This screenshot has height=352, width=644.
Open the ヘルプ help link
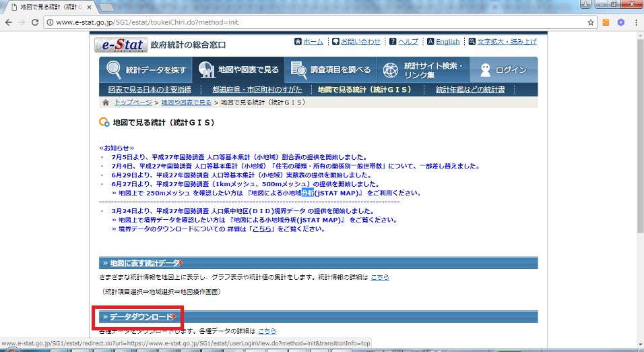(408, 42)
